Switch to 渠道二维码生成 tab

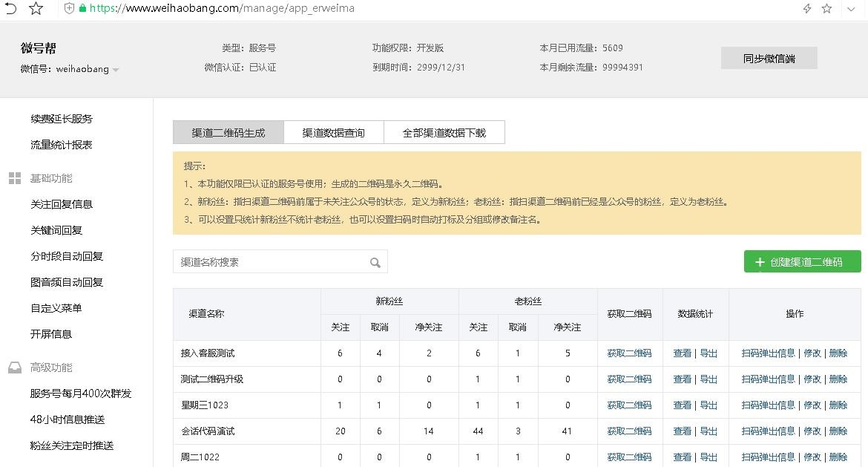click(228, 132)
